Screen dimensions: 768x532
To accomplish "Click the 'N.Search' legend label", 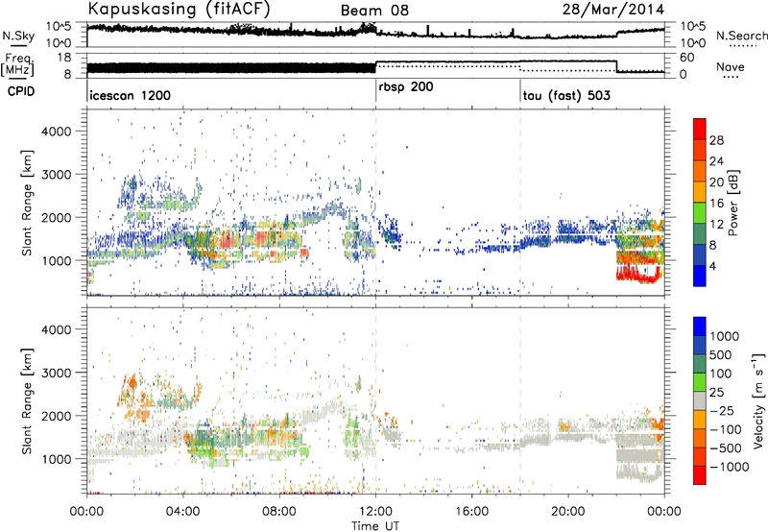I will (x=741, y=36).
